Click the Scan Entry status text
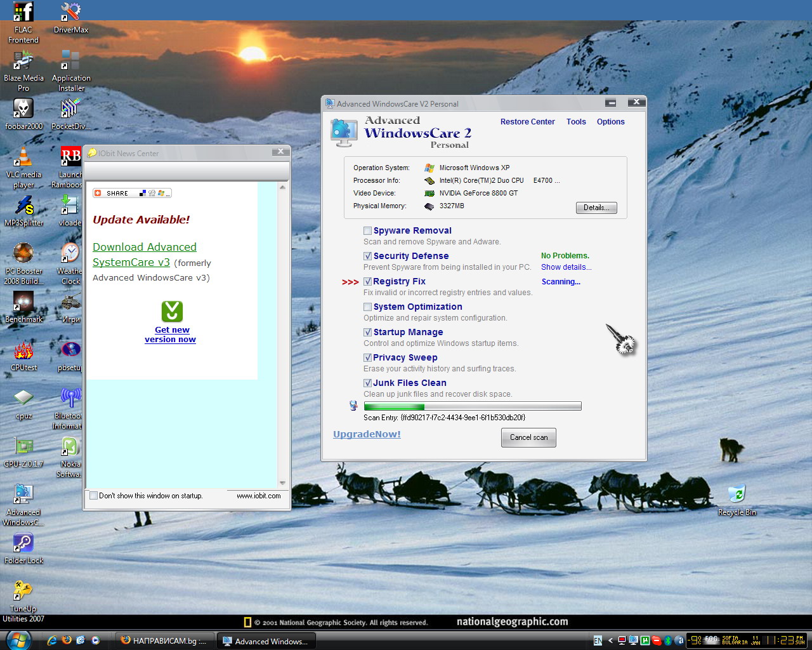Viewport: 812px width, 650px height. [x=444, y=418]
